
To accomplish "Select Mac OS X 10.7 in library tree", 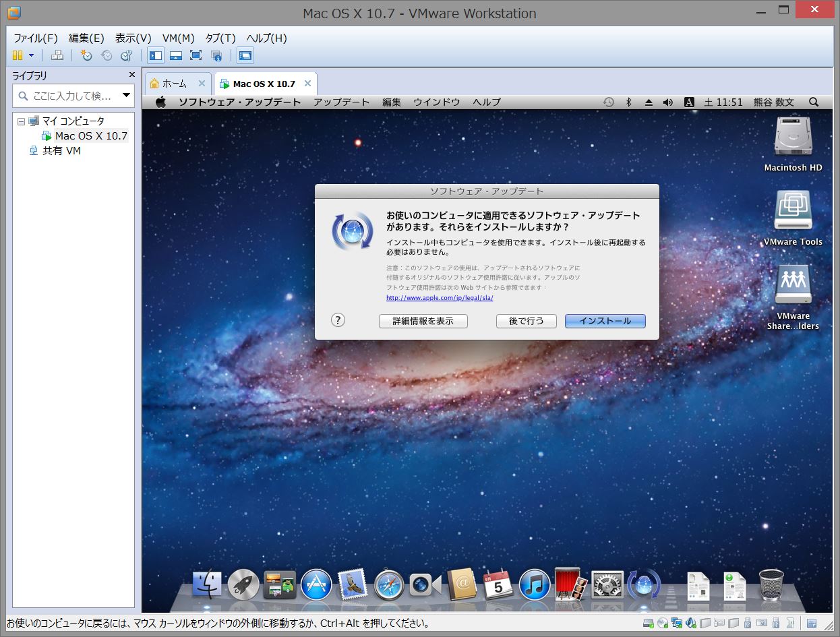I will [x=90, y=135].
